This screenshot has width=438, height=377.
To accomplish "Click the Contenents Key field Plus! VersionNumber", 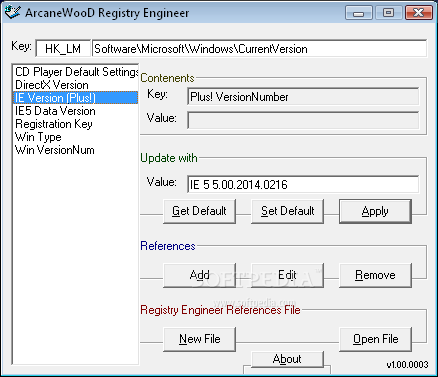I will click(303, 97).
